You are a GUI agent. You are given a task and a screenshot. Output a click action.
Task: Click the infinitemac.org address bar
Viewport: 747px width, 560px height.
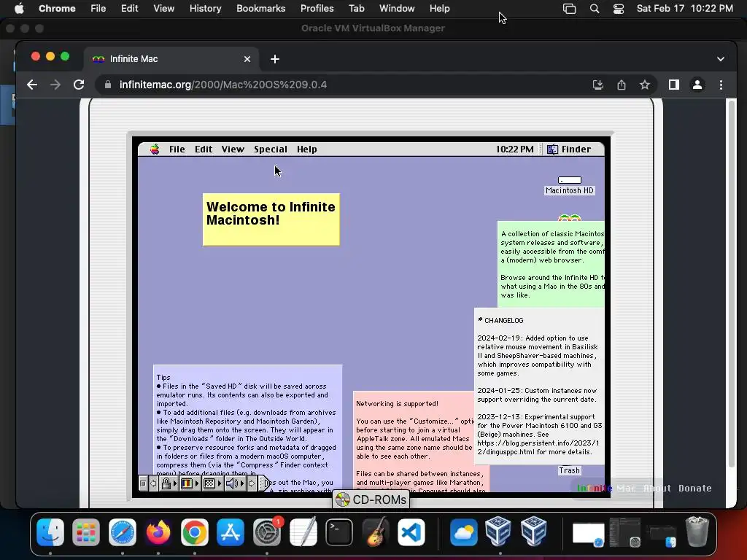pos(343,85)
